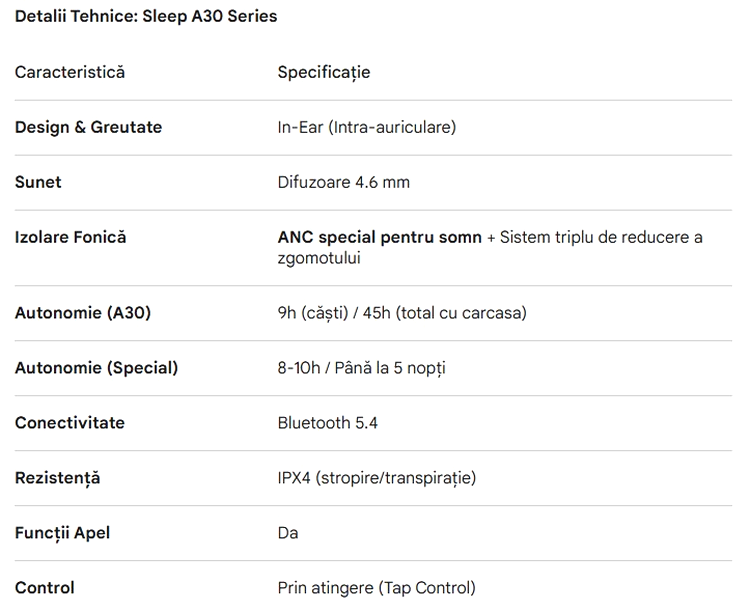Select the "Design & Greutate" row label

pos(88,127)
